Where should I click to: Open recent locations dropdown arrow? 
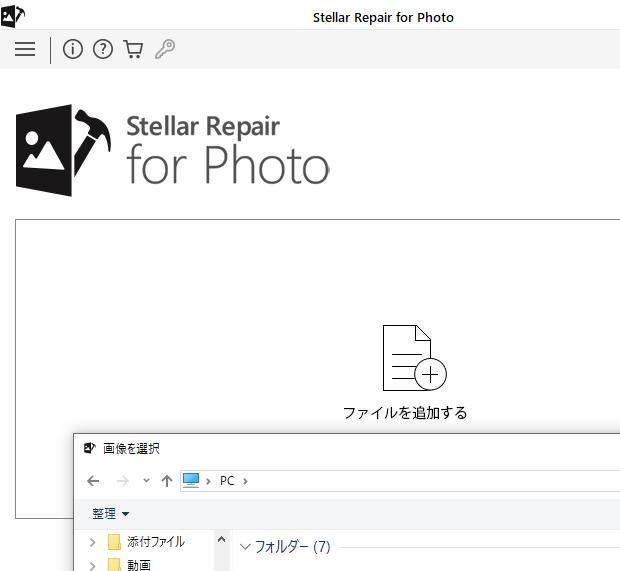[x=146, y=481]
